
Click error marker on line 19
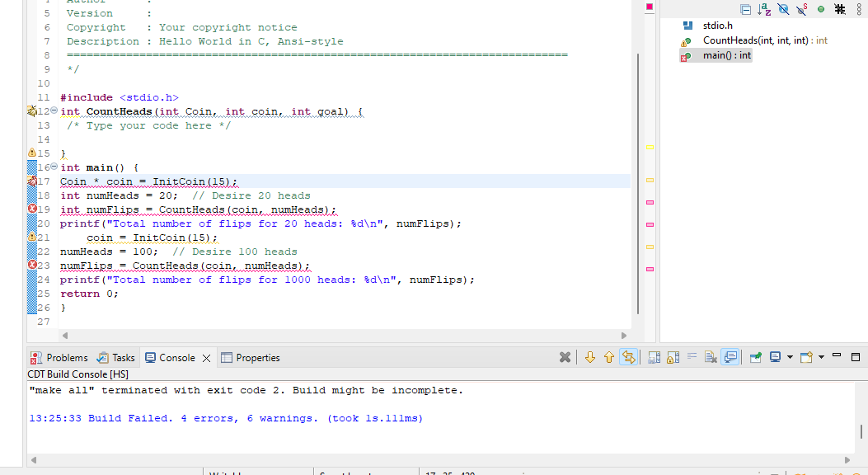32,209
